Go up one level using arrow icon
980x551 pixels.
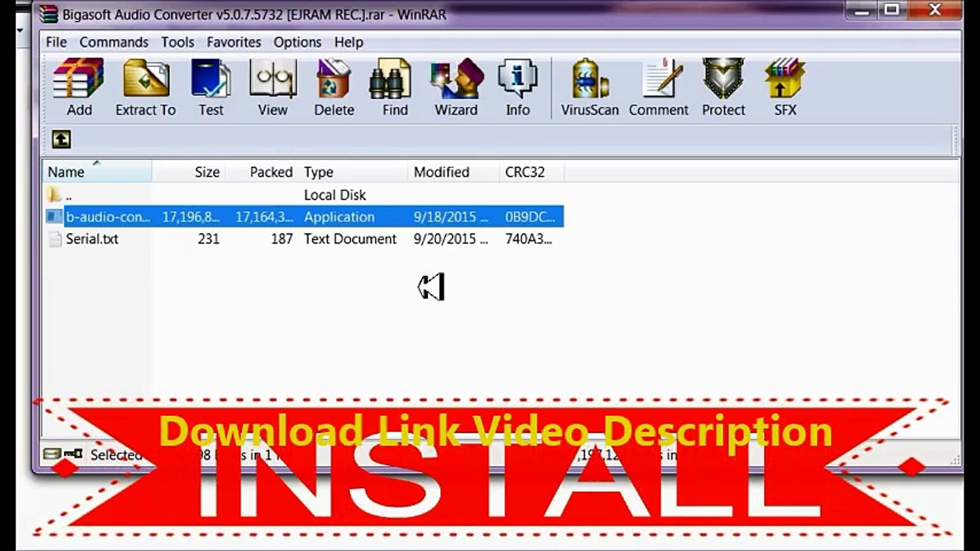tap(61, 139)
